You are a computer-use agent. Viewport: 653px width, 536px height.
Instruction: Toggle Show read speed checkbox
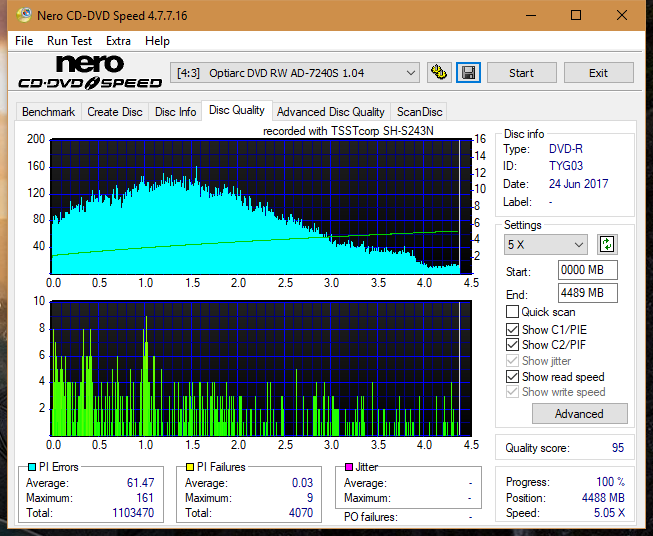(x=512, y=376)
